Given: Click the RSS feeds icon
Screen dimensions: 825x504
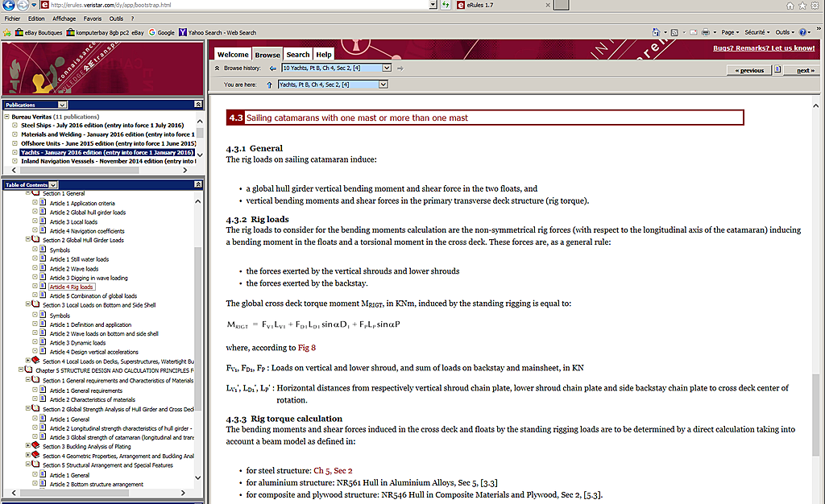Looking at the screenshot, I should pos(674,32).
